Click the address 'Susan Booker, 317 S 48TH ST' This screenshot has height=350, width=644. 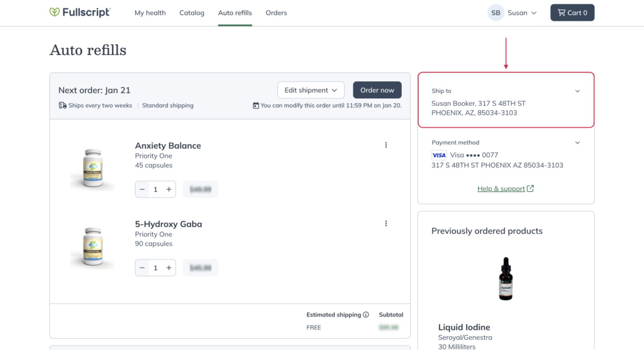click(478, 103)
